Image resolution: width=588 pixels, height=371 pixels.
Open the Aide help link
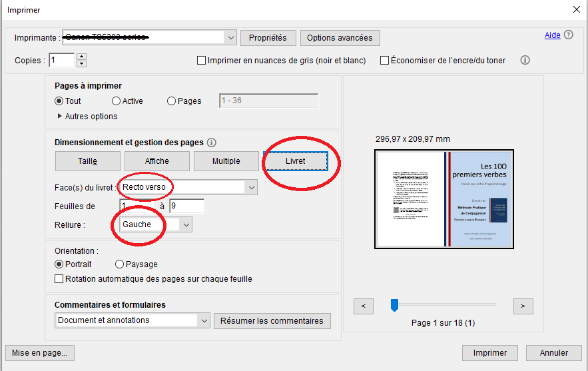(552, 35)
